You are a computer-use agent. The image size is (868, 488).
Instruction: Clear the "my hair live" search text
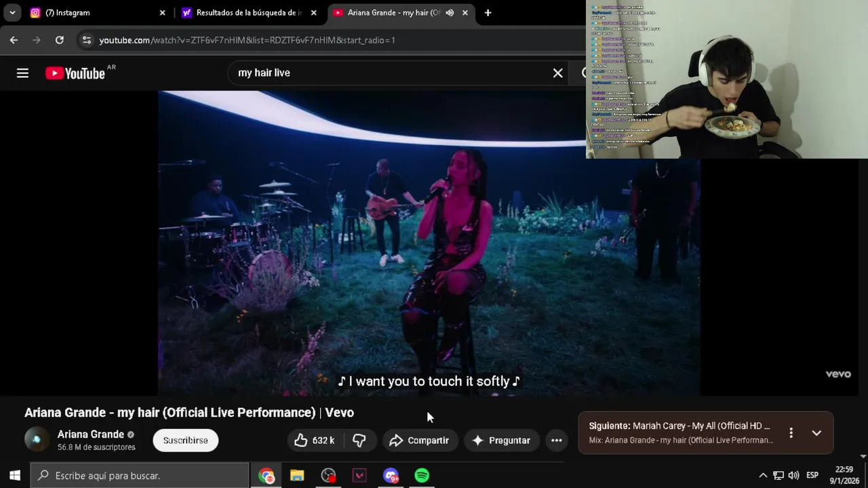(x=557, y=73)
